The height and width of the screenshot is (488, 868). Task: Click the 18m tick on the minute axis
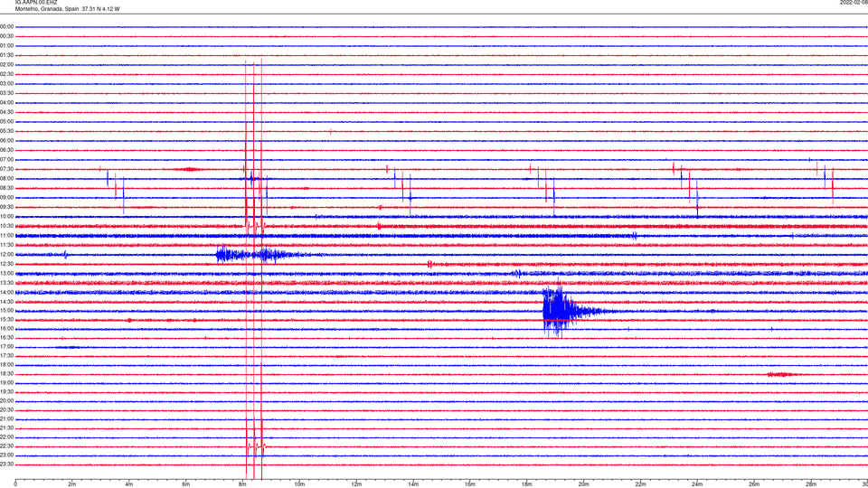(526, 484)
